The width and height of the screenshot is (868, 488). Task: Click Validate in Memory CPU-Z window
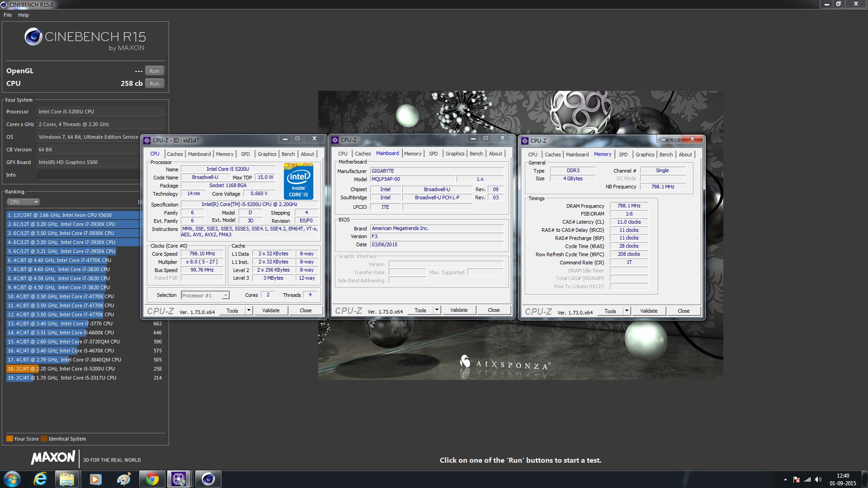tap(649, 311)
